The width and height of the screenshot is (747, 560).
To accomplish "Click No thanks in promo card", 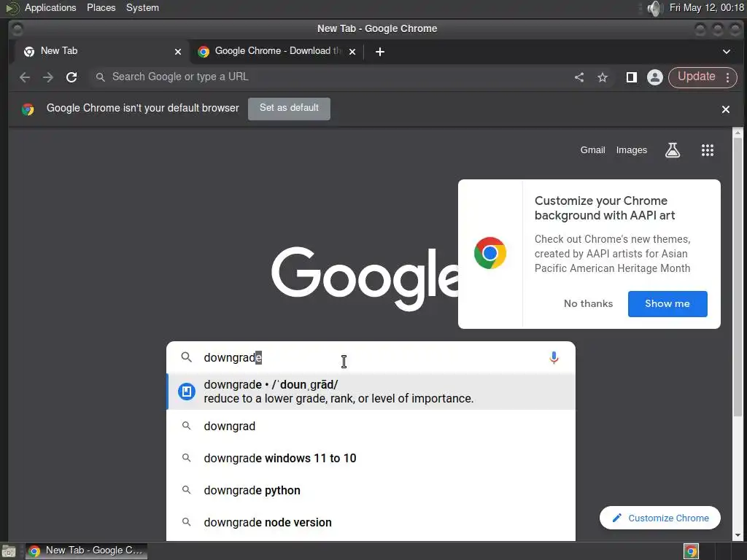I will [x=588, y=304].
